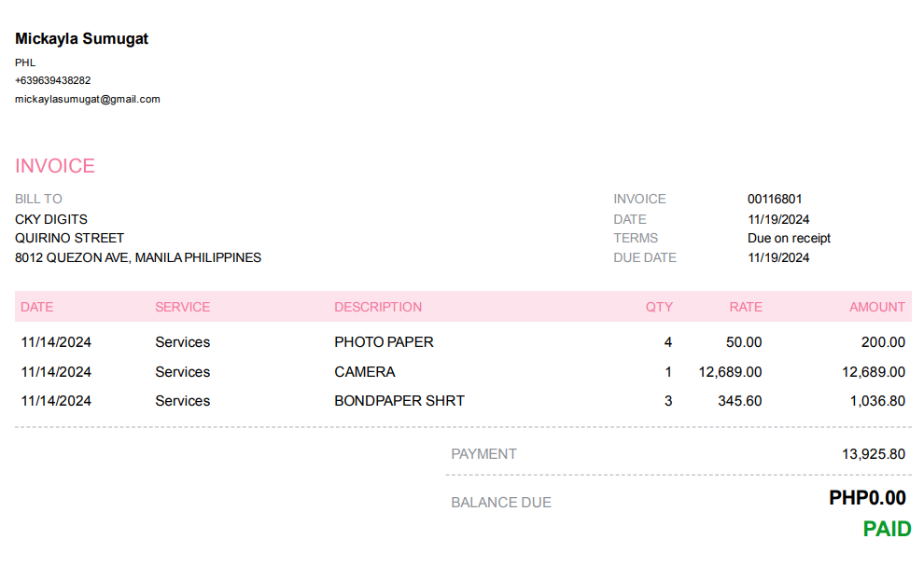The width and height of the screenshot is (924, 567).
Task: Click the pink INVOICE title
Action: (55, 166)
